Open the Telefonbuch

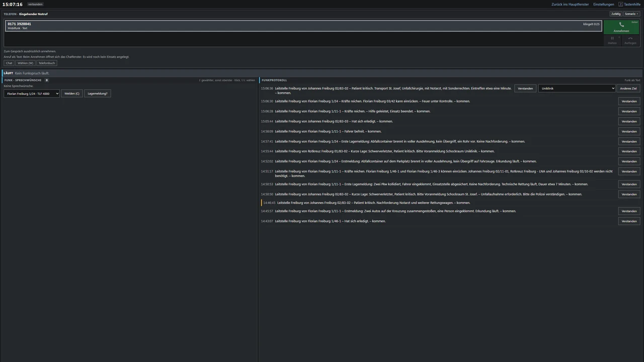pos(47,63)
